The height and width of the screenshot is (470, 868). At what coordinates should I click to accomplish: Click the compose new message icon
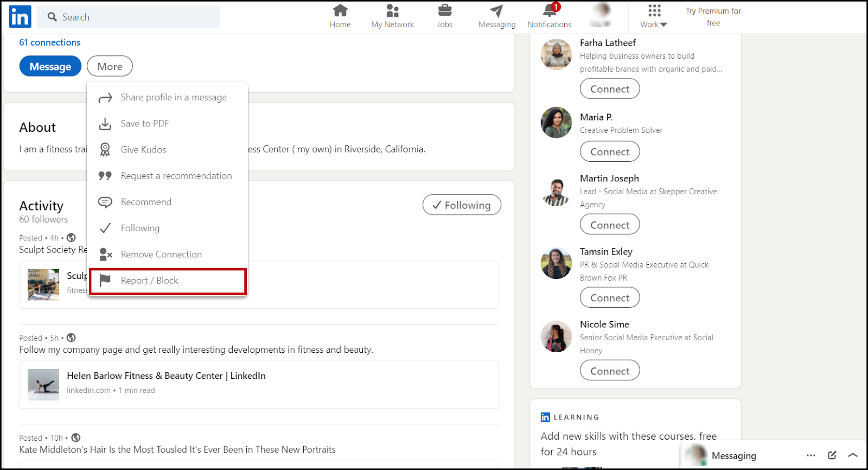(x=832, y=455)
